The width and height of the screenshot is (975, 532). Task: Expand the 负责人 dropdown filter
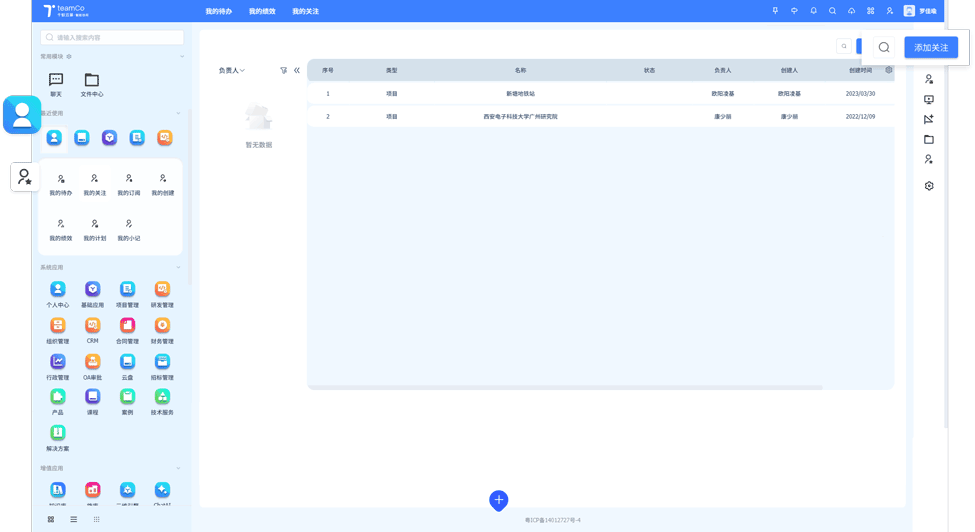(232, 71)
